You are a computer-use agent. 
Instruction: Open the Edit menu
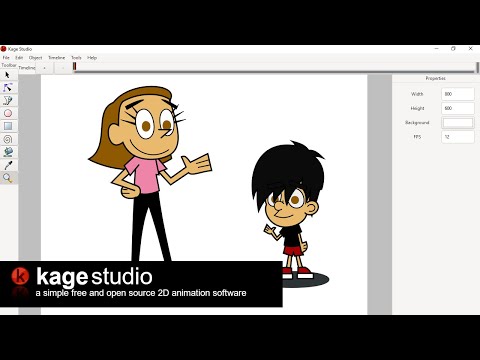(x=19, y=58)
